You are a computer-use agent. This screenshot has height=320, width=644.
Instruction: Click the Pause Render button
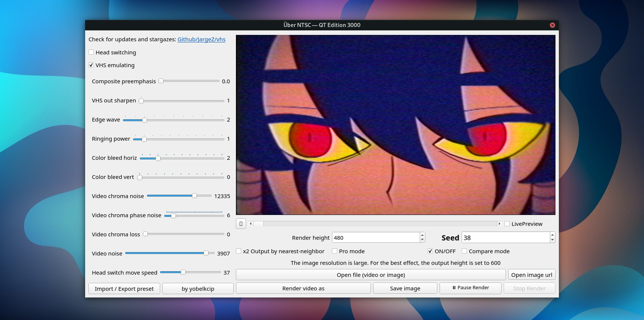click(470, 288)
